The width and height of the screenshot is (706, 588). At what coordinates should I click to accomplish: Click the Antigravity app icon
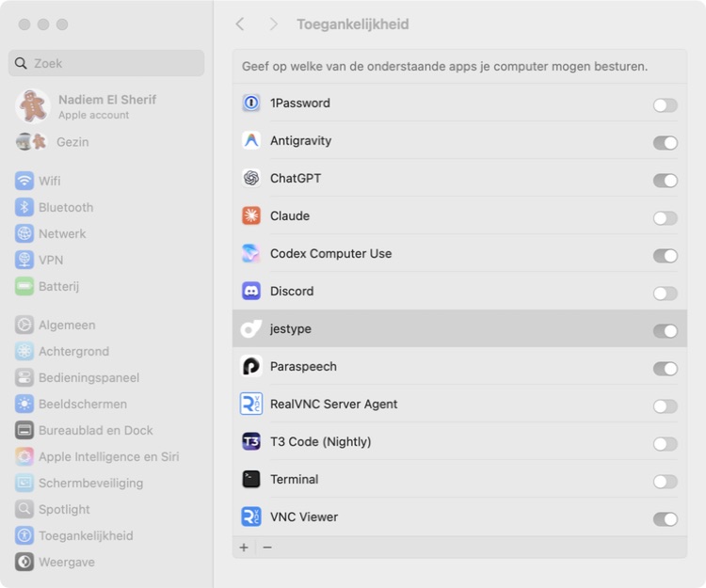coord(251,141)
